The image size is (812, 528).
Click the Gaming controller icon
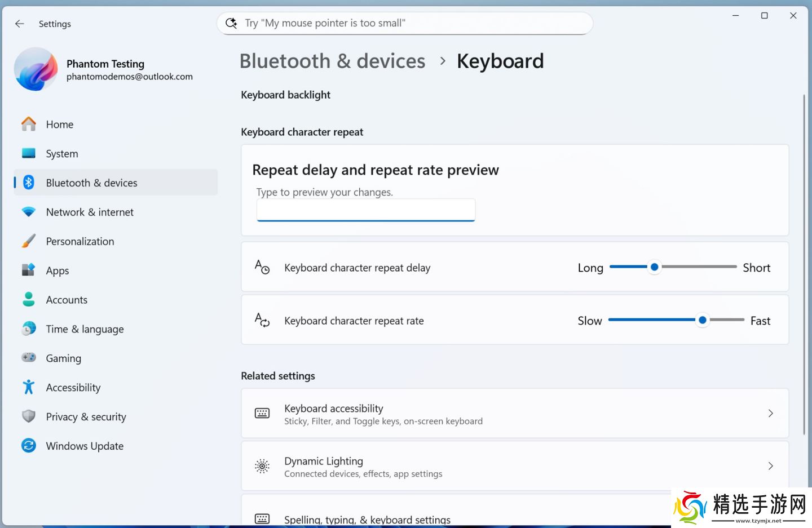click(x=29, y=358)
